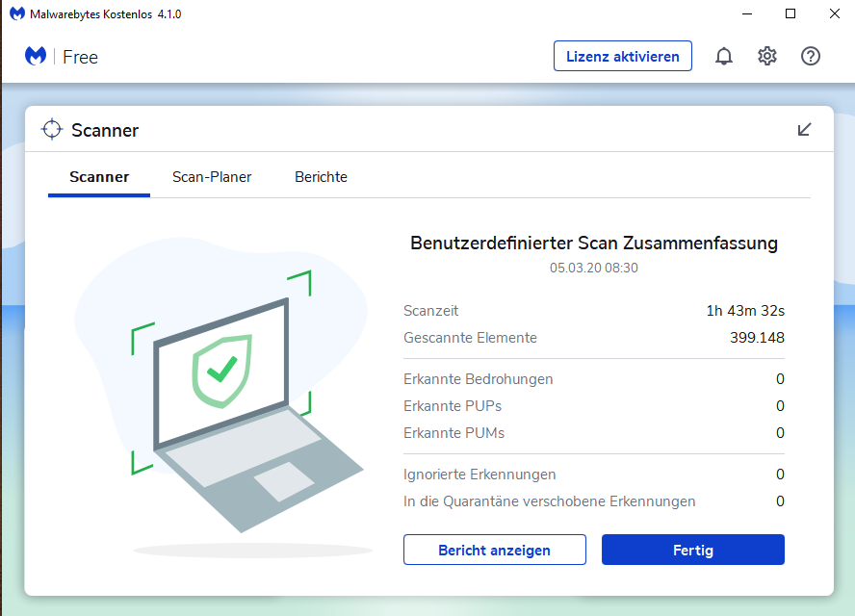Minimize the Malwarebytes window
This screenshot has height=616, width=855.
[x=747, y=13]
